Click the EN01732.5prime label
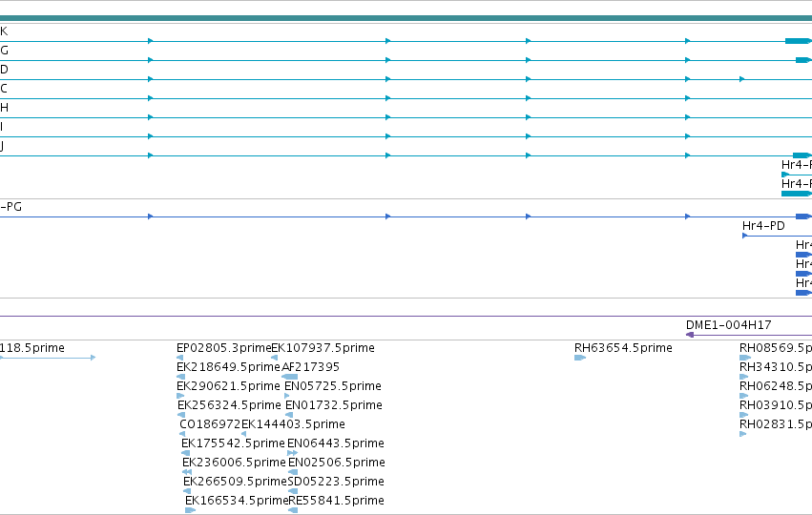812x515 pixels. [x=334, y=405]
